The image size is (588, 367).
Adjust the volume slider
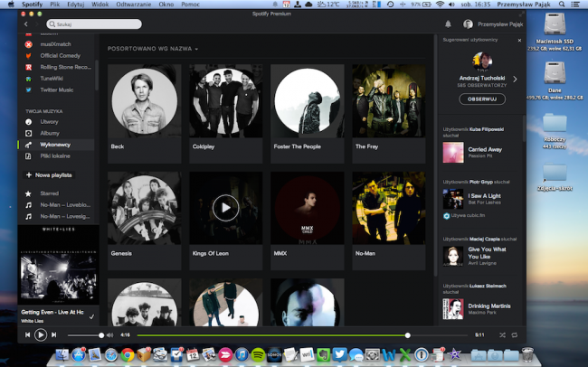click(86, 335)
